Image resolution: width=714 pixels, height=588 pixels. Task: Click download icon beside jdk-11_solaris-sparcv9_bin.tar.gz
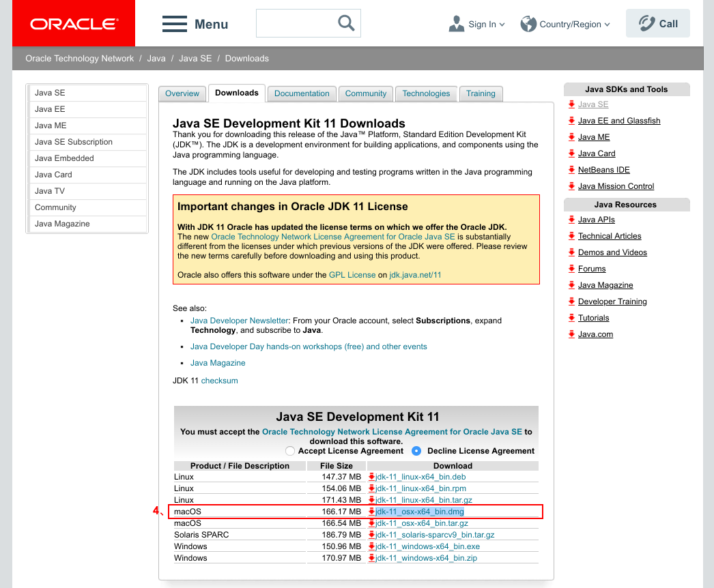click(x=371, y=535)
